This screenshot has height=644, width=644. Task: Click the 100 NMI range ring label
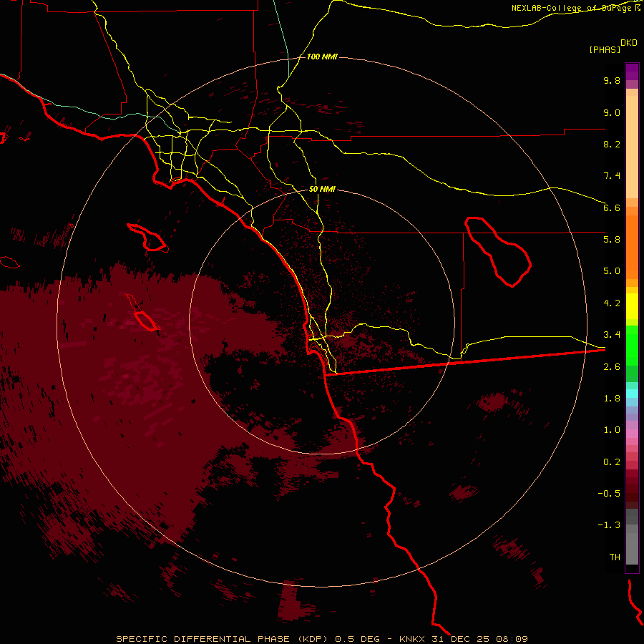pyautogui.click(x=322, y=57)
